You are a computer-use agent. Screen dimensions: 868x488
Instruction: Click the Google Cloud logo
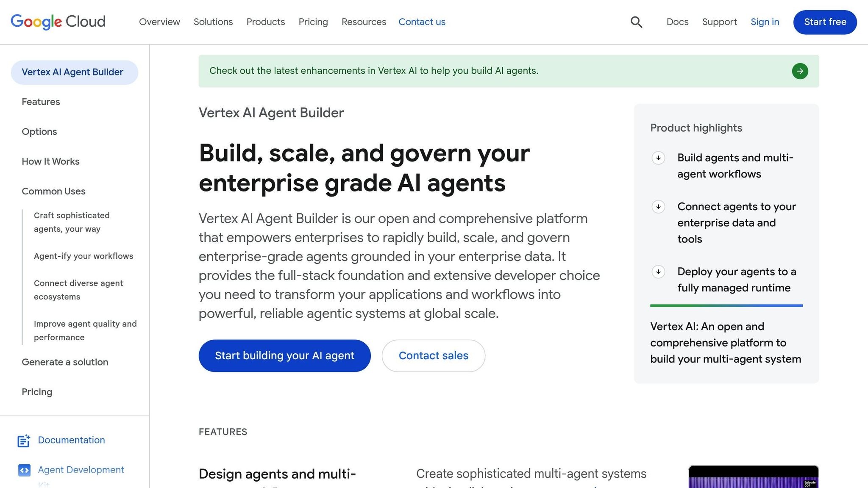tap(58, 22)
